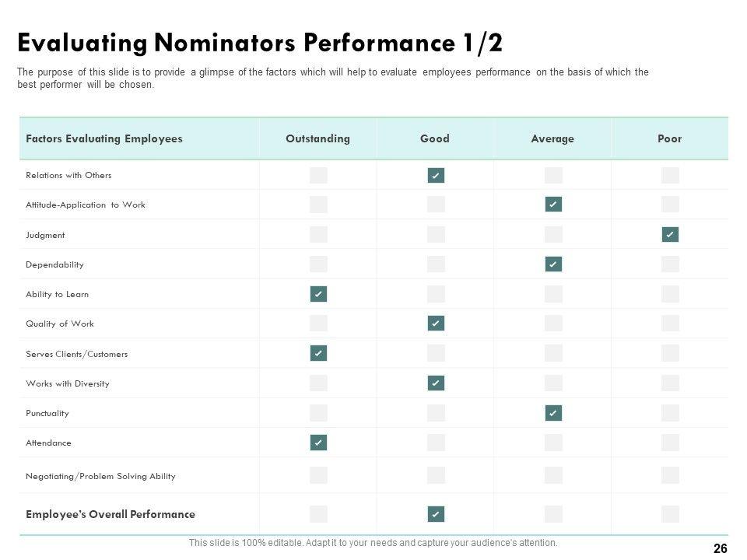747x560 pixels.
Task: Uncheck Average for Attitude-Application to Work
Action: (x=553, y=205)
